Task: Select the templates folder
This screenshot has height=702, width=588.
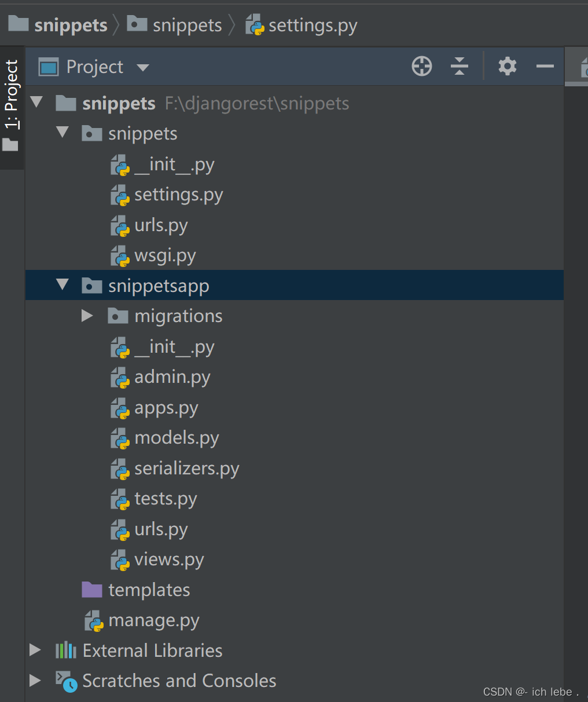Action: [x=295, y=590]
